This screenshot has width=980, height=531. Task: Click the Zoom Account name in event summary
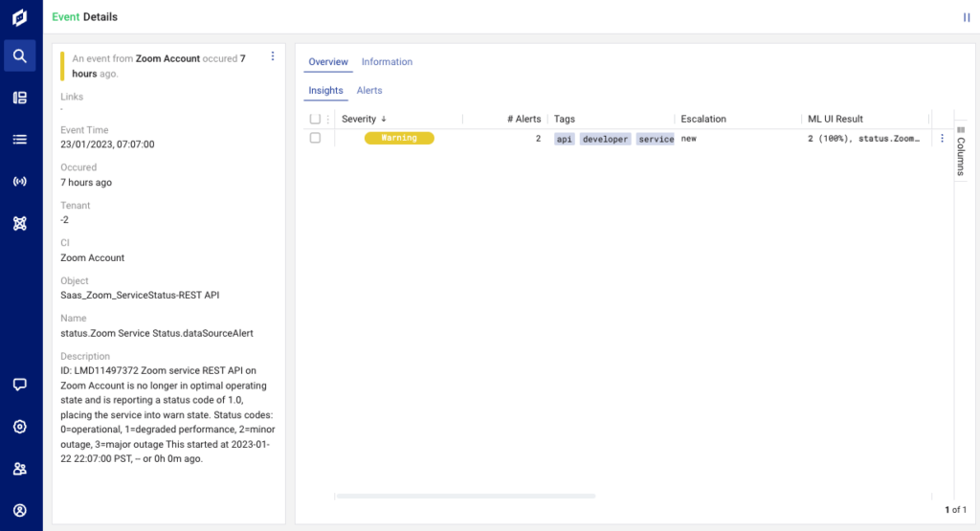coord(168,58)
